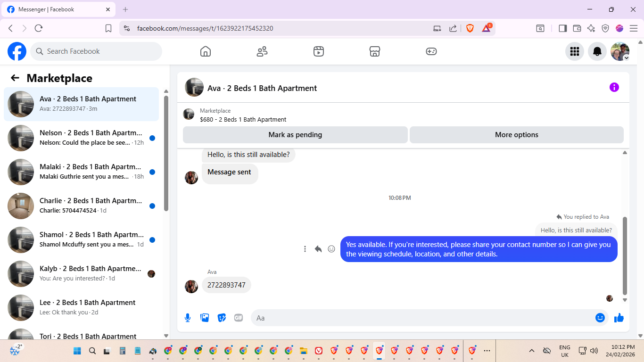Select the Messenger | Facebook tab

(58, 9)
